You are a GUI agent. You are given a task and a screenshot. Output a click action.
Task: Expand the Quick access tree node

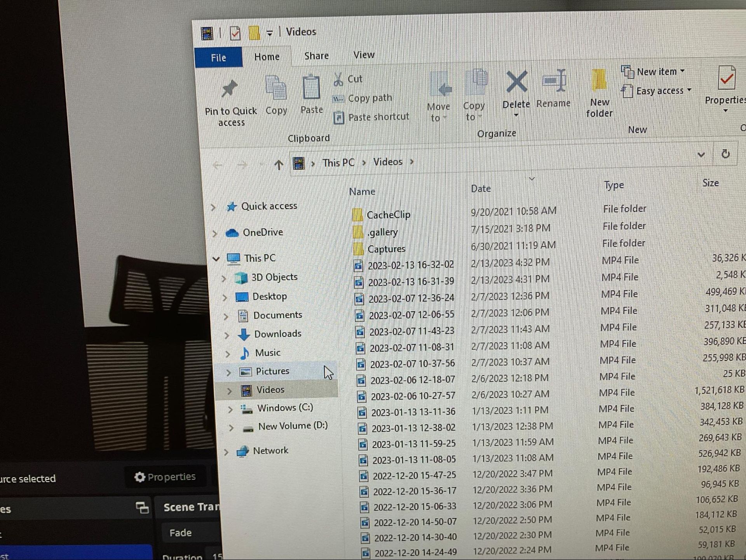213,207
